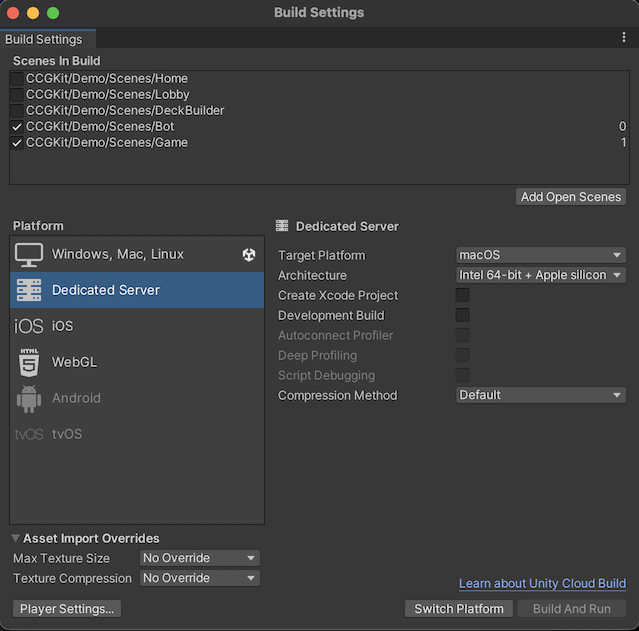Close the Build Settings window with red button

(13, 13)
